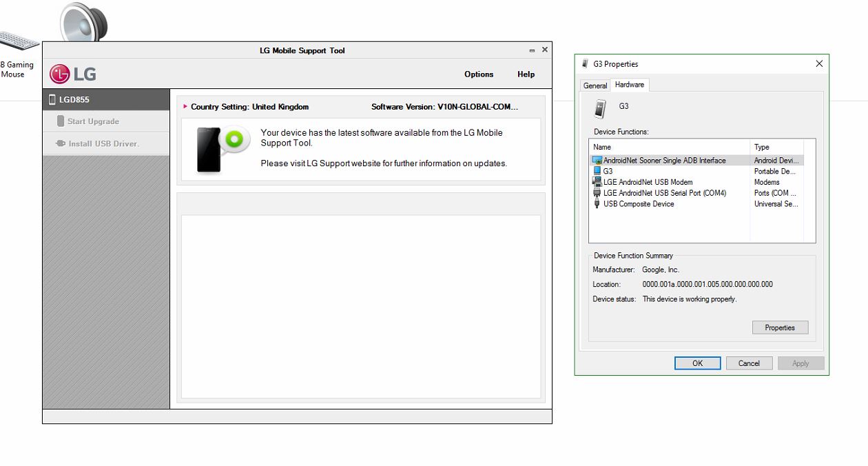Image resolution: width=868 pixels, height=466 pixels.
Task: Switch to the General tab
Action: point(595,85)
